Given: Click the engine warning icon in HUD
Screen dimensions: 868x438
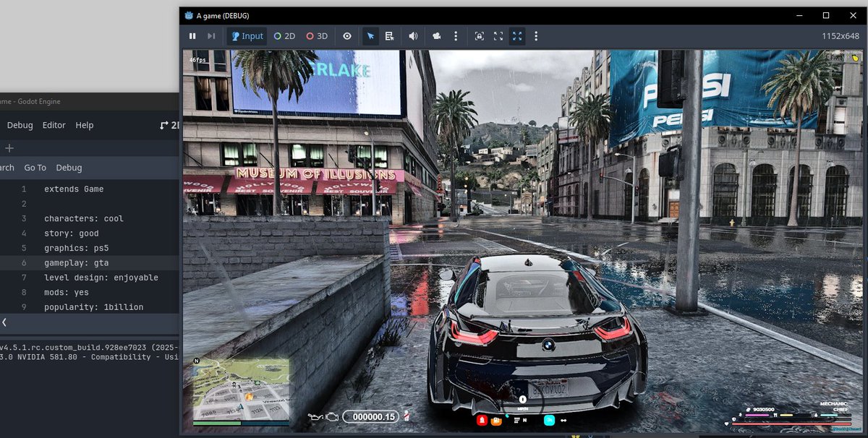Looking at the screenshot, I should pyautogui.click(x=332, y=417).
